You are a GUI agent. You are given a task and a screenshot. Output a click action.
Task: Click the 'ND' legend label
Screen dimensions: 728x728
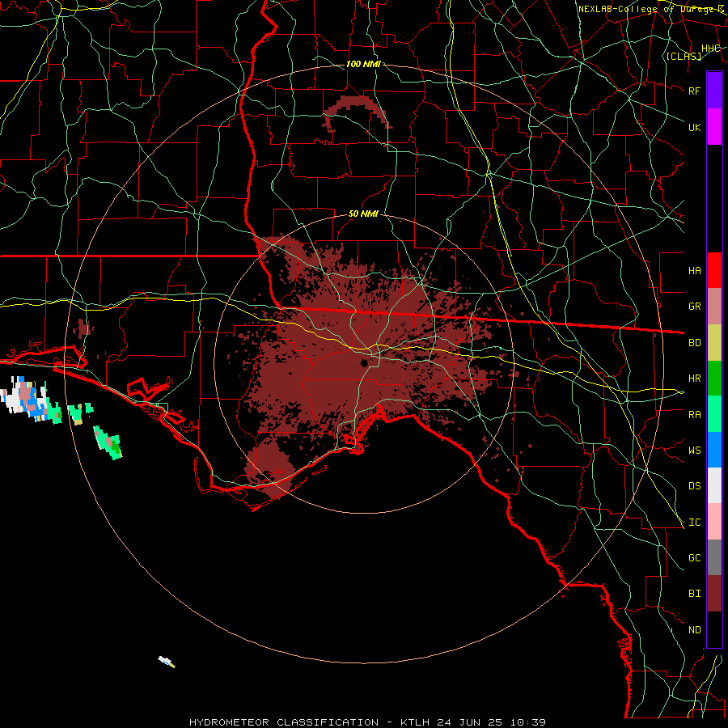point(694,630)
